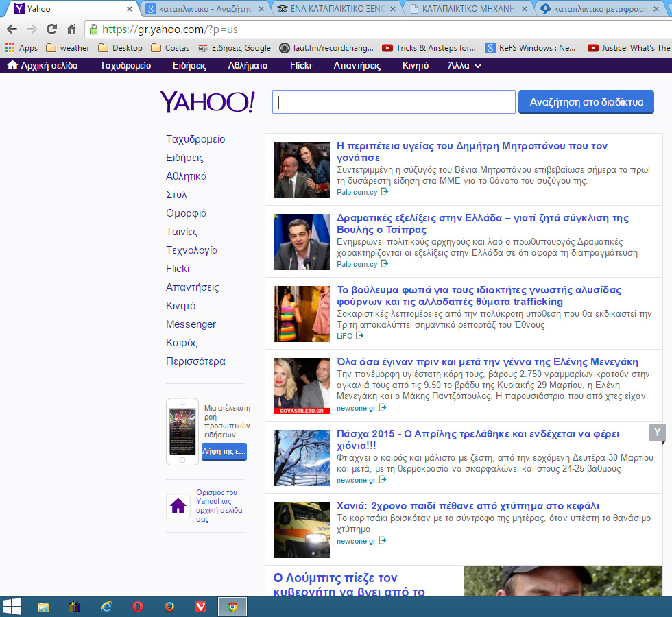Open Ταινίες in left sidebar
The image size is (672, 617).
182,232
